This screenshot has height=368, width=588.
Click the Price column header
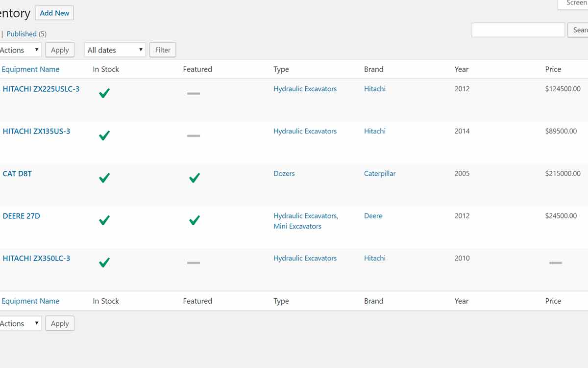coord(553,69)
